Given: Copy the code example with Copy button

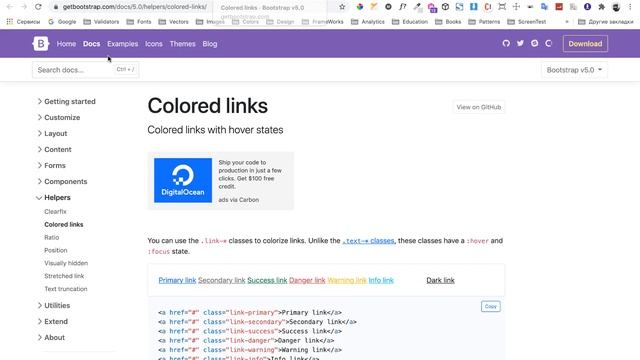Looking at the screenshot, I should [491, 306].
